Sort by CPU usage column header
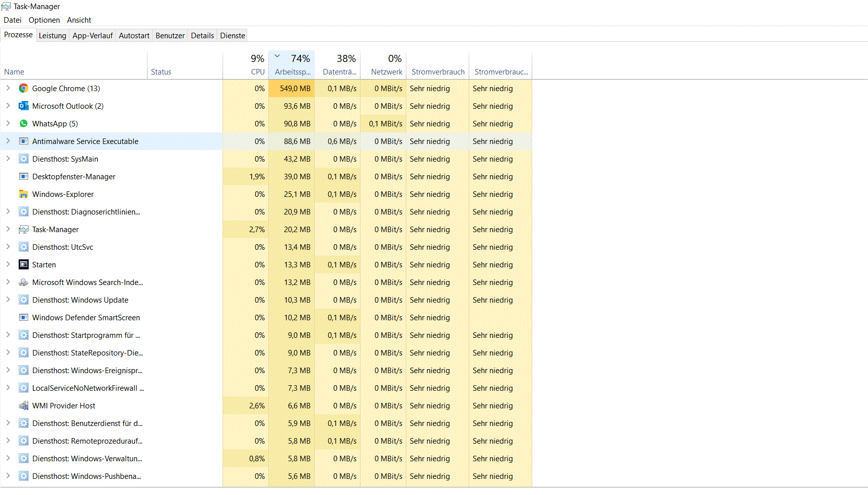The image size is (868, 495). click(x=246, y=65)
